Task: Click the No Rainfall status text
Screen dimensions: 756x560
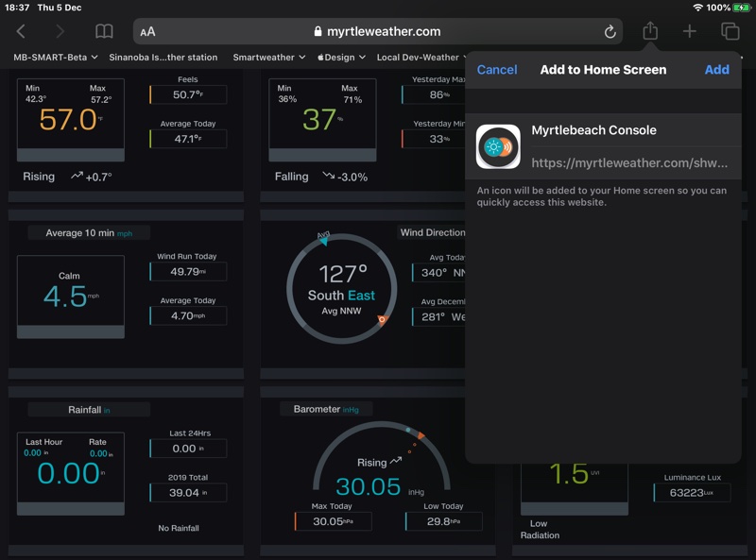Action: [x=179, y=528]
